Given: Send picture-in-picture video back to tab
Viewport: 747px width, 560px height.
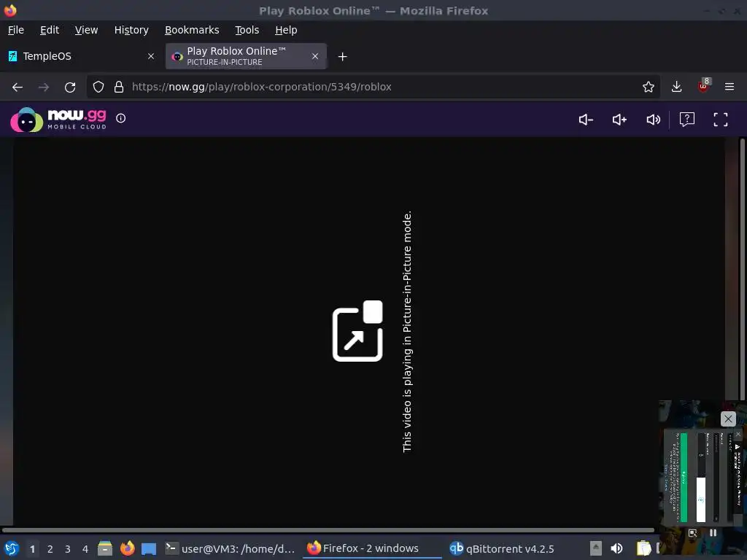Looking at the screenshot, I should pos(693,533).
